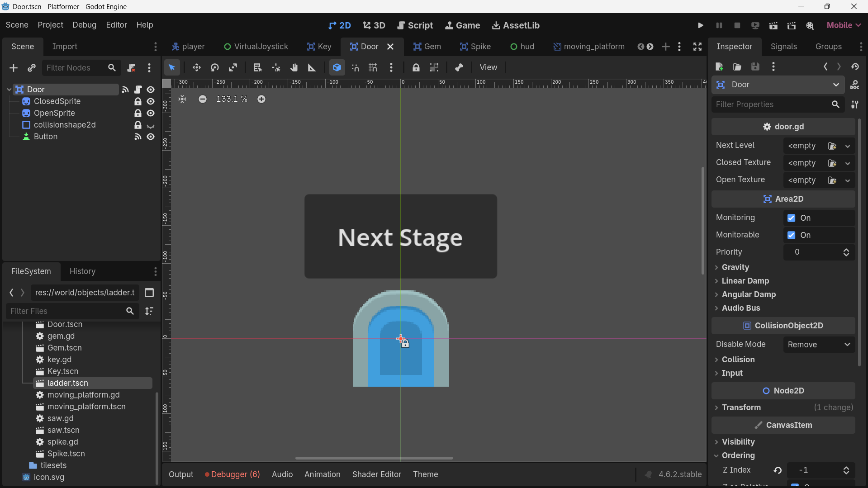This screenshot has height=488, width=868.
Task: Uncheck the Monitorable checkbox
Action: [791, 235]
